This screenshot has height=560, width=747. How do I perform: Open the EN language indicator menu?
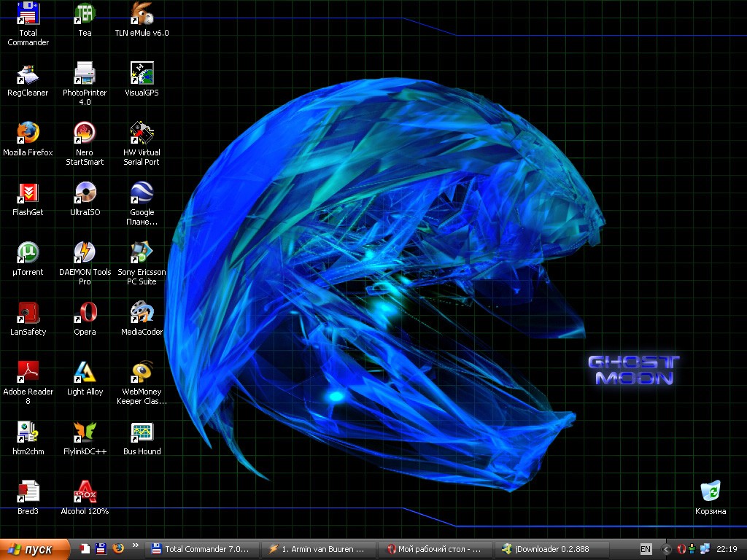click(646, 549)
